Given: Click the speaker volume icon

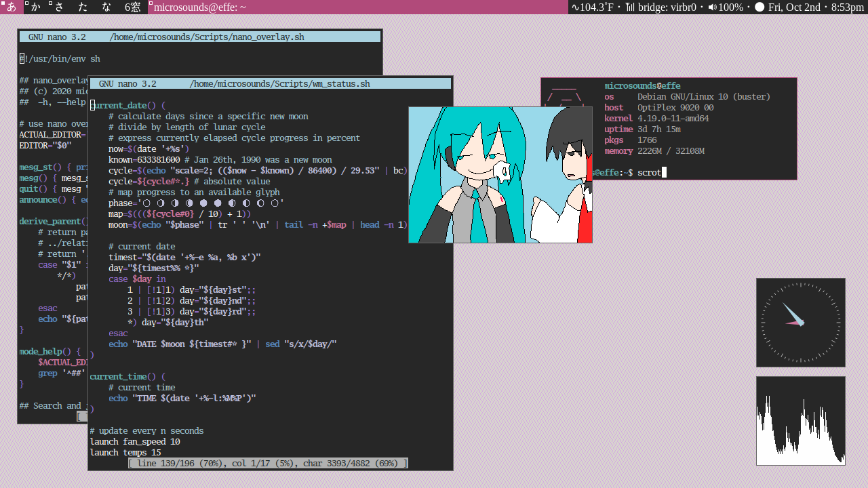Looking at the screenshot, I should coord(712,7).
